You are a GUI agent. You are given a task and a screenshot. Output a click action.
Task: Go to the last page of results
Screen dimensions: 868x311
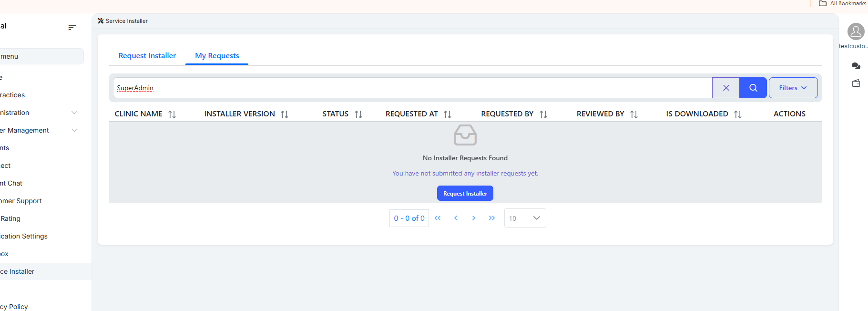(491, 218)
